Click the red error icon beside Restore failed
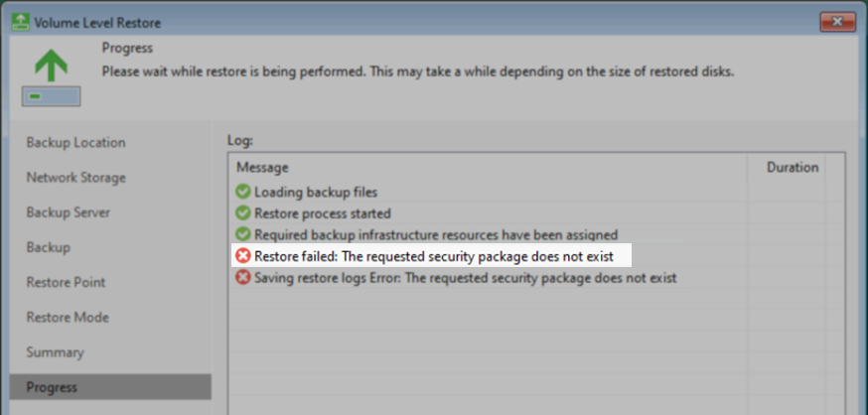This screenshot has height=415, width=868. point(243,255)
